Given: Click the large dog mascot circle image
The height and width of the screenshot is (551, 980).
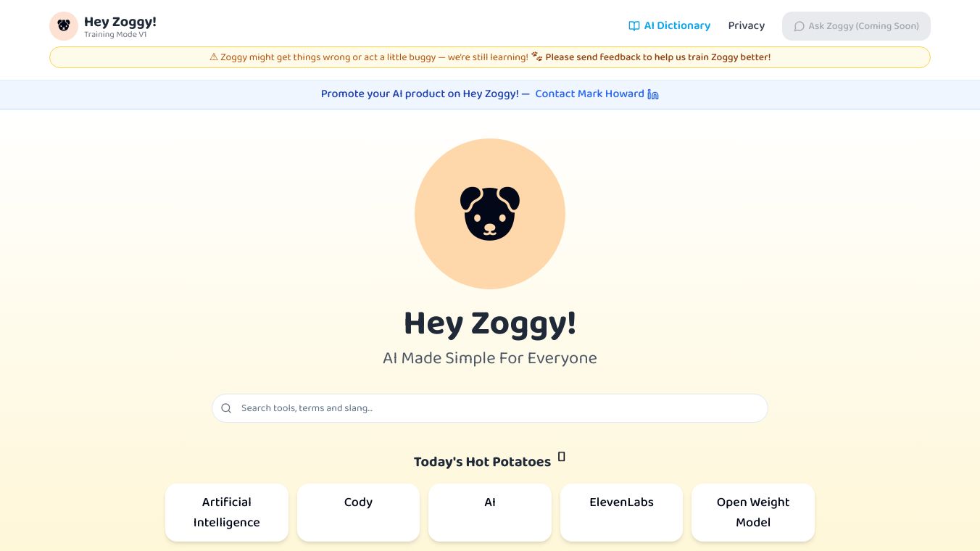Looking at the screenshot, I should [490, 214].
